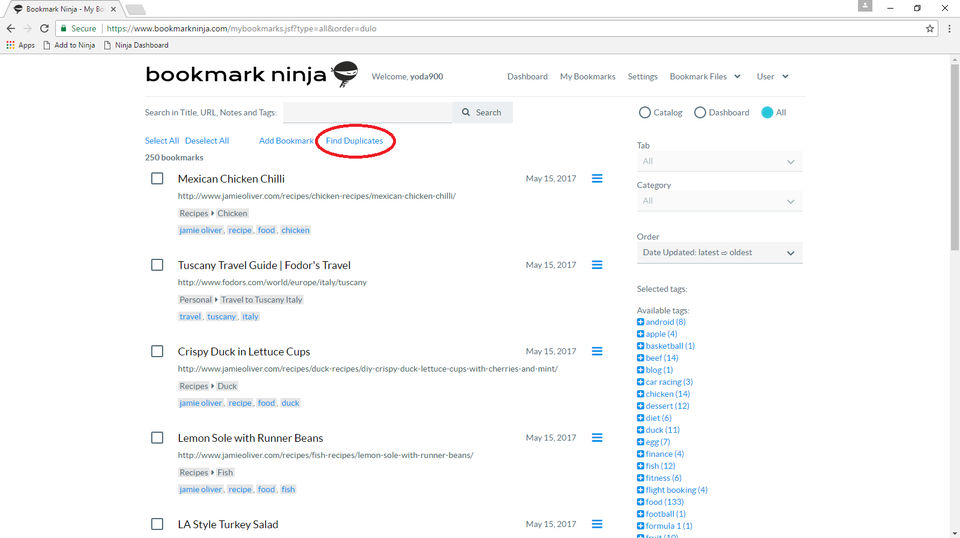Open the menu icon for Lemon Sole with Runner Beans
The height and width of the screenshot is (538, 960).
click(597, 438)
